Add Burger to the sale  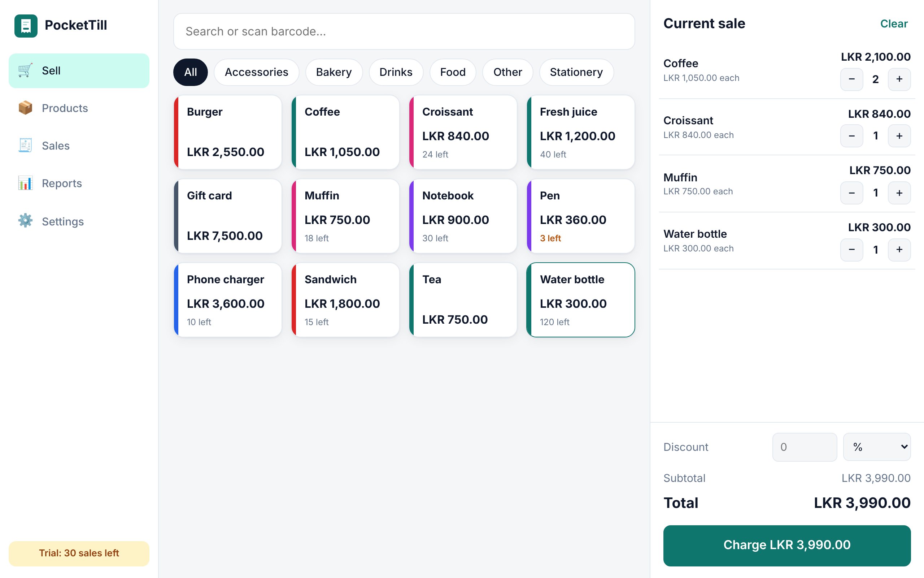click(x=227, y=132)
